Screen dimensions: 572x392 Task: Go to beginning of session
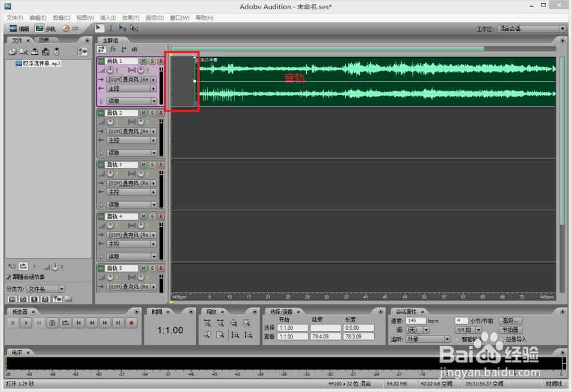pyautogui.click(x=78, y=323)
